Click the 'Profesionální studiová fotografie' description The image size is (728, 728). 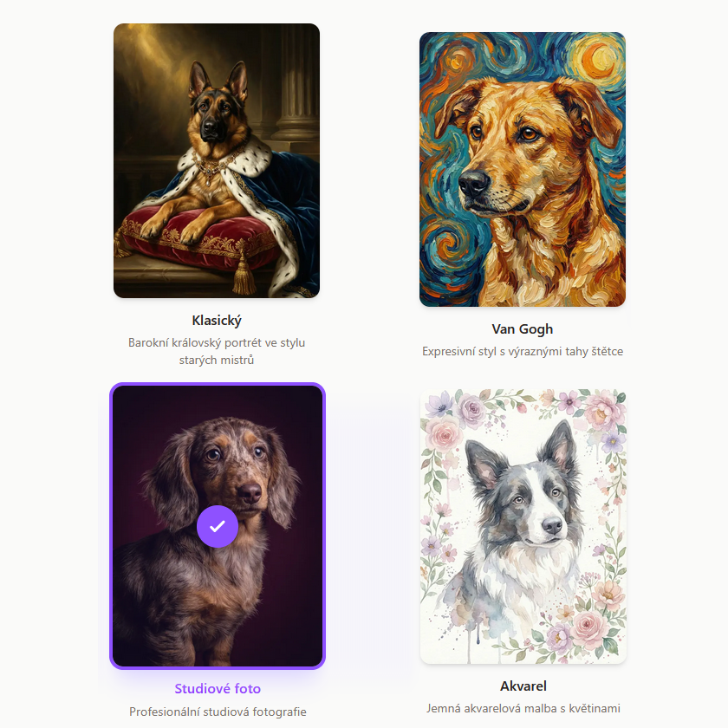click(x=218, y=712)
